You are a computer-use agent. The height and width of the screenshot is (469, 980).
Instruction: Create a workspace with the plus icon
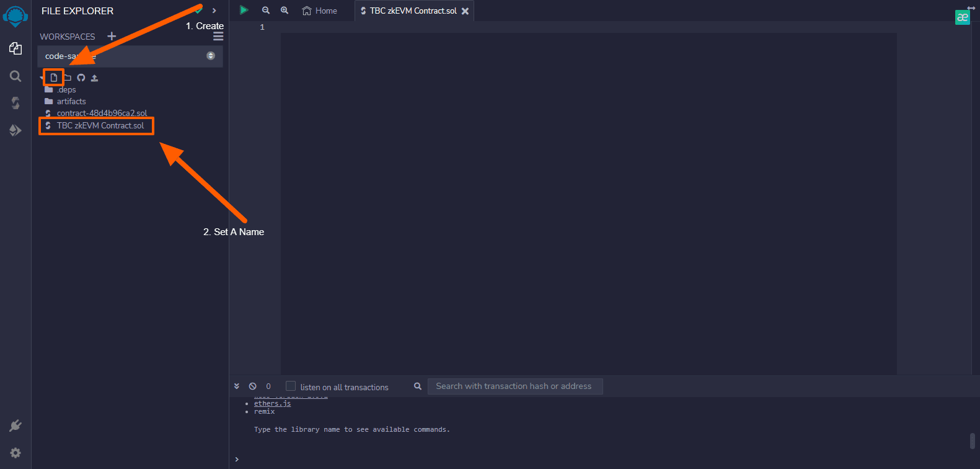click(112, 36)
